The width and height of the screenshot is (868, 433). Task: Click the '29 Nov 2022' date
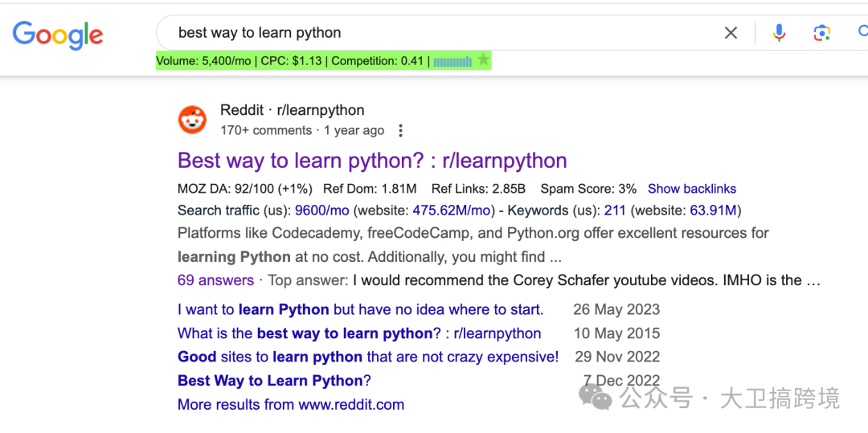(x=617, y=357)
